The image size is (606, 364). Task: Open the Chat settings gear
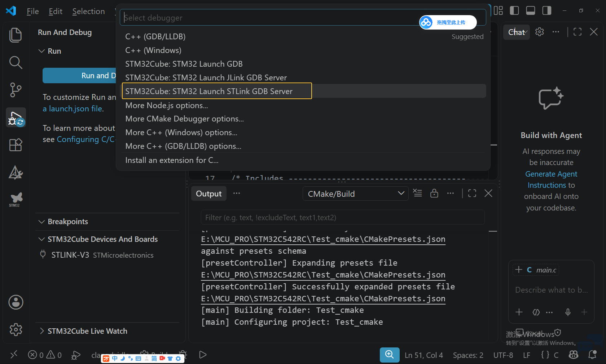point(540,32)
